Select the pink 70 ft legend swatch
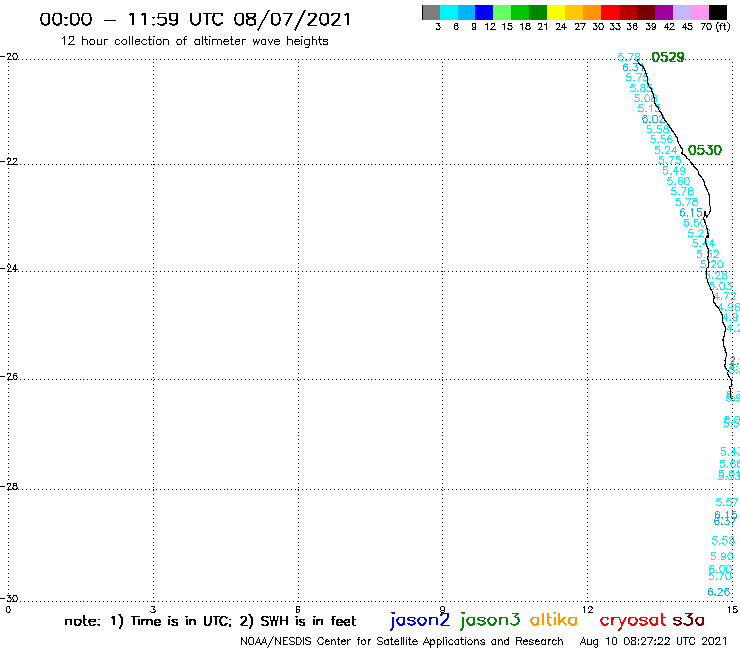The image size is (740, 650). pos(699,12)
